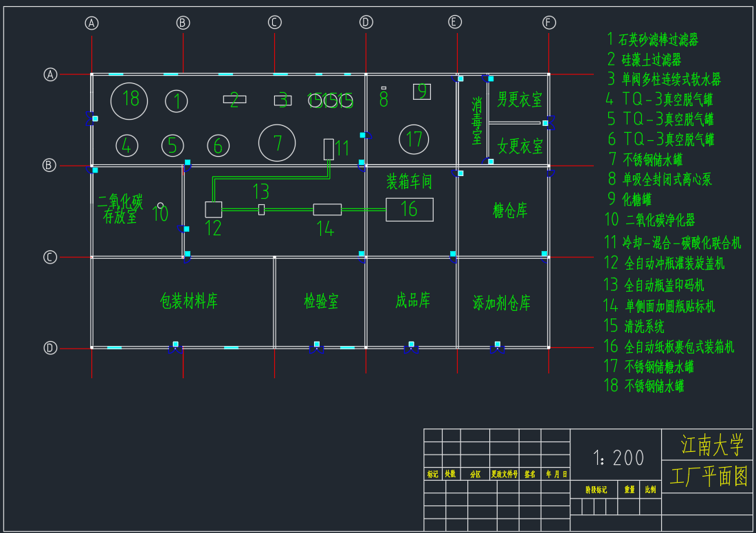756x533 pixels.
Task: Select the 成品库 room label
Action: [413, 301]
